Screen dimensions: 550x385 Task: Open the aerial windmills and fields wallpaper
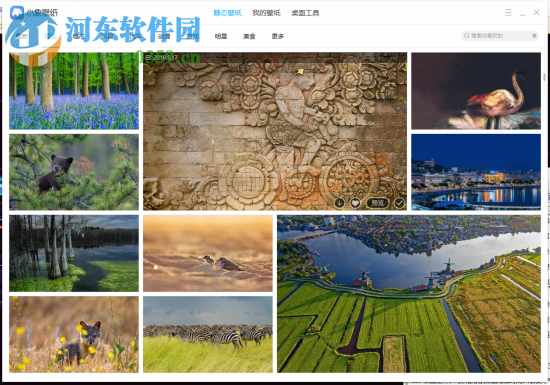click(x=409, y=294)
